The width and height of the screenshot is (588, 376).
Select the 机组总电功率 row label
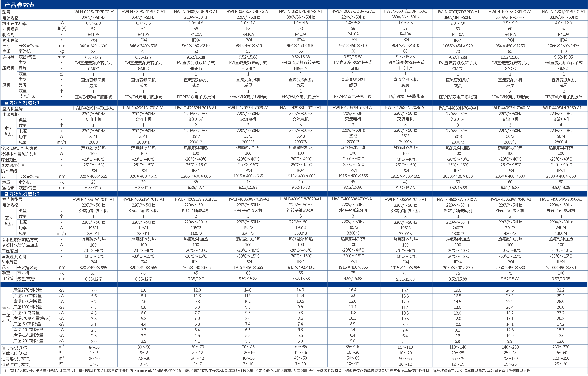(15, 23)
